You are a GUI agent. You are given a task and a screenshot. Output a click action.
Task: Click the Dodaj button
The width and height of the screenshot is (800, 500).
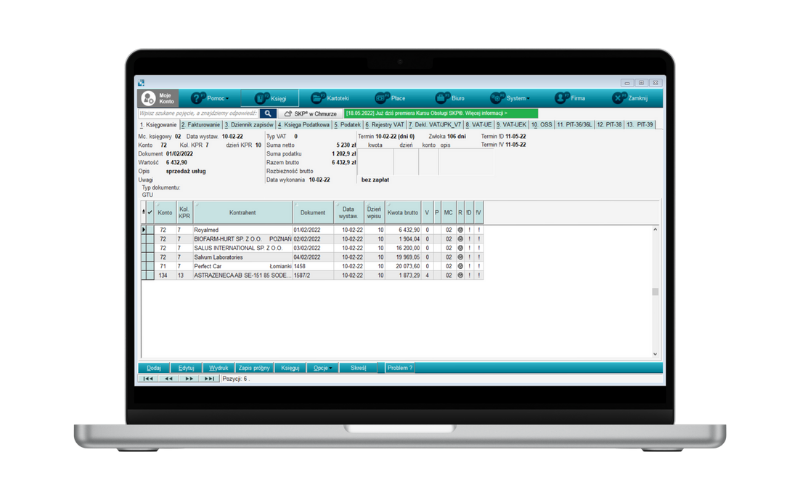click(x=154, y=368)
